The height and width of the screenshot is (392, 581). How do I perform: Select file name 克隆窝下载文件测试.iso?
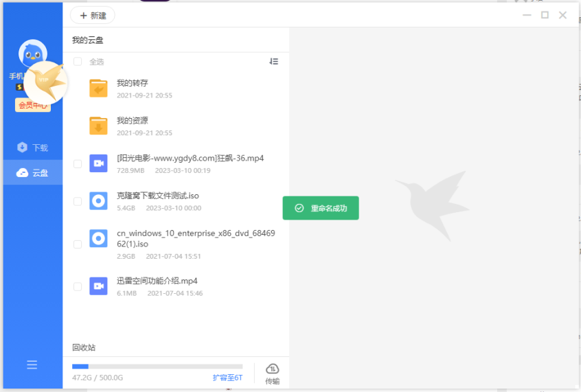[x=158, y=196]
